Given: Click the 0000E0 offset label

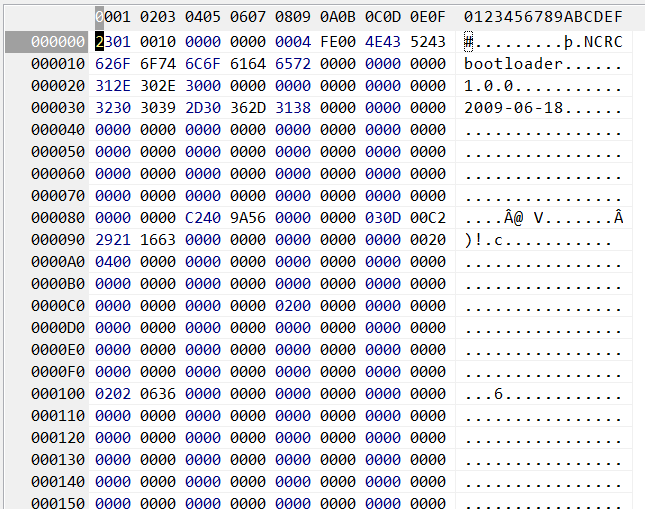Looking at the screenshot, I should (58, 350).
